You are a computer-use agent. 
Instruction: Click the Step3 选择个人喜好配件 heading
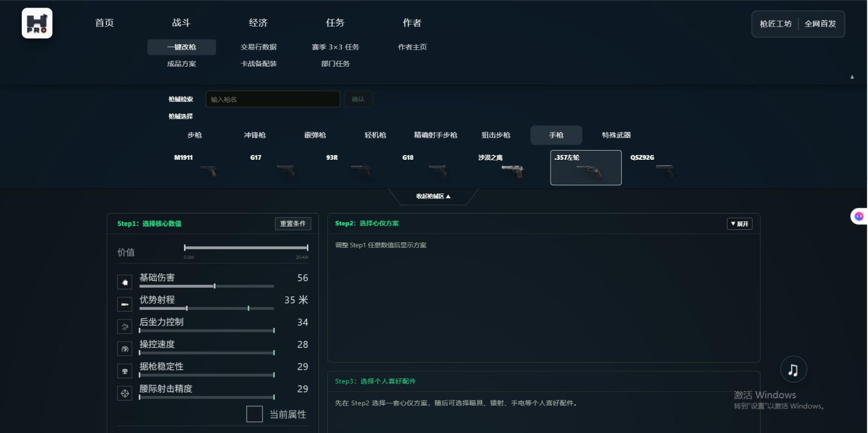[x=375, y=382]
